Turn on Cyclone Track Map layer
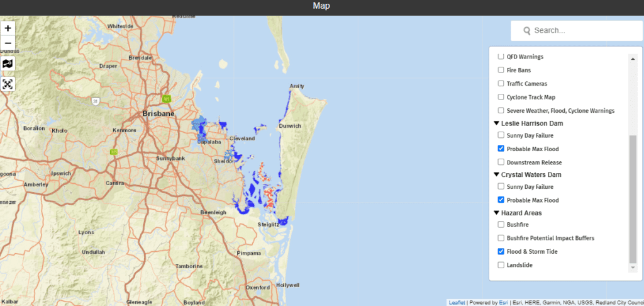This screenshot has height=306, width=644. (501, 97)
